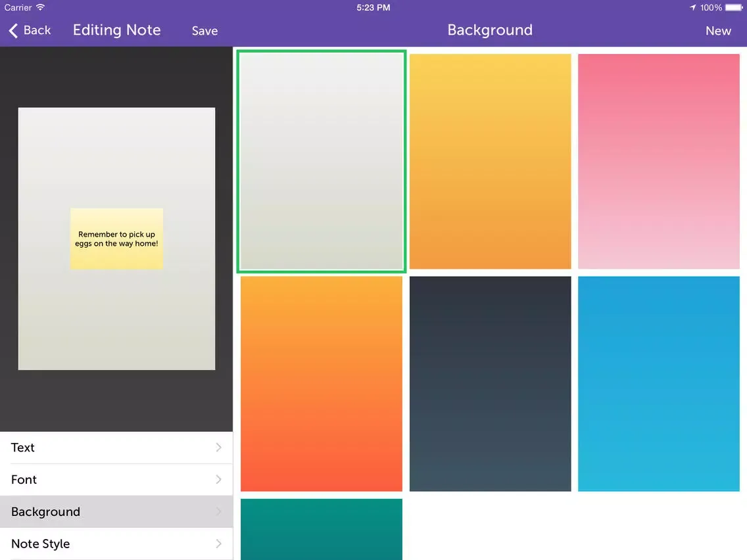Expand the Font row chevron

click(219, 479)
